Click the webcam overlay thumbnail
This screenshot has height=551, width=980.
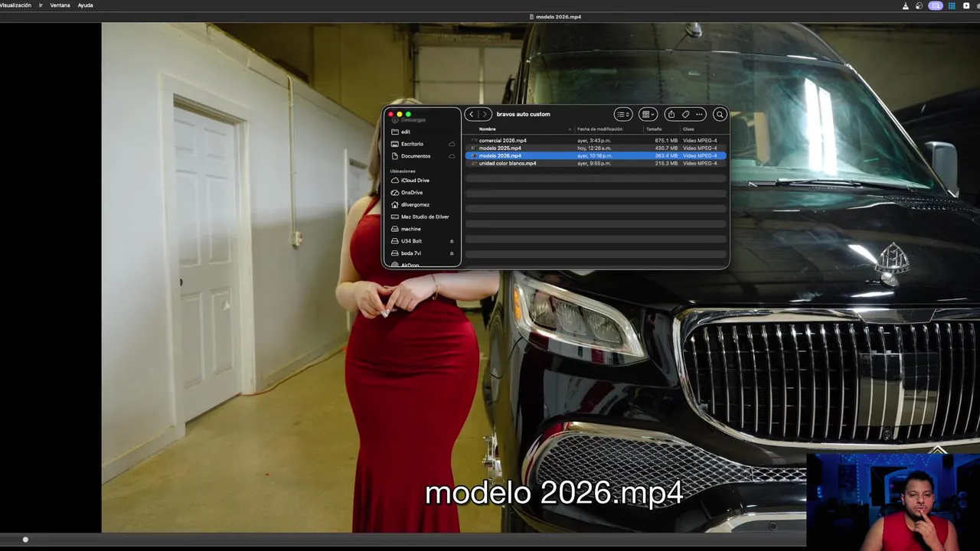click(893, 502)
